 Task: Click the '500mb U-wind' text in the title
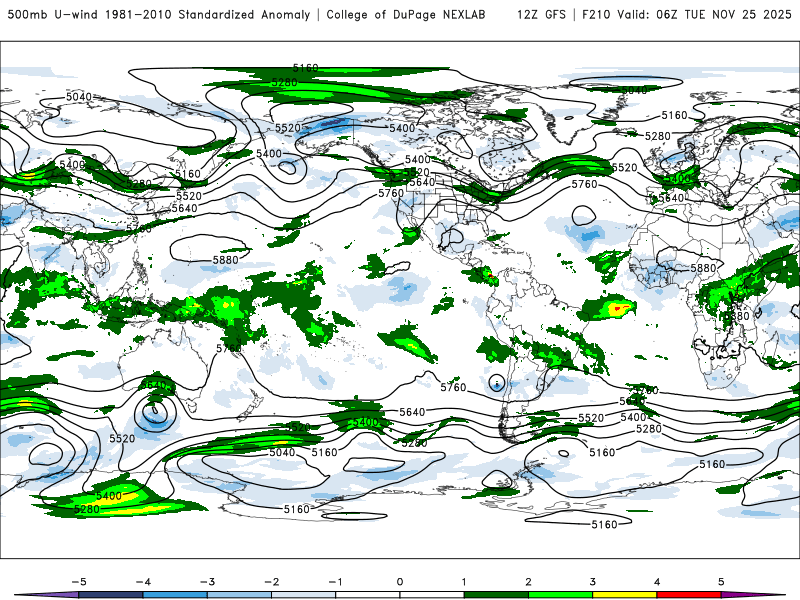coord(53,14)
